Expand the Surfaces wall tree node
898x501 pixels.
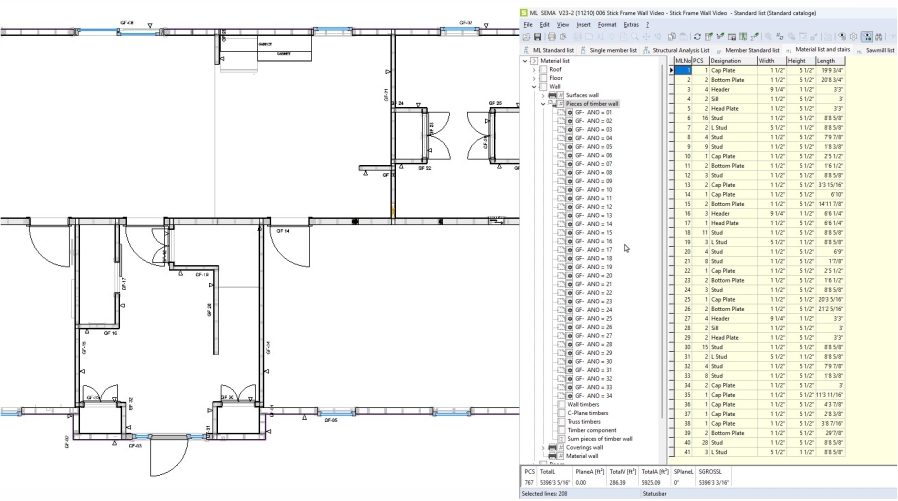(x=543, y=95)
